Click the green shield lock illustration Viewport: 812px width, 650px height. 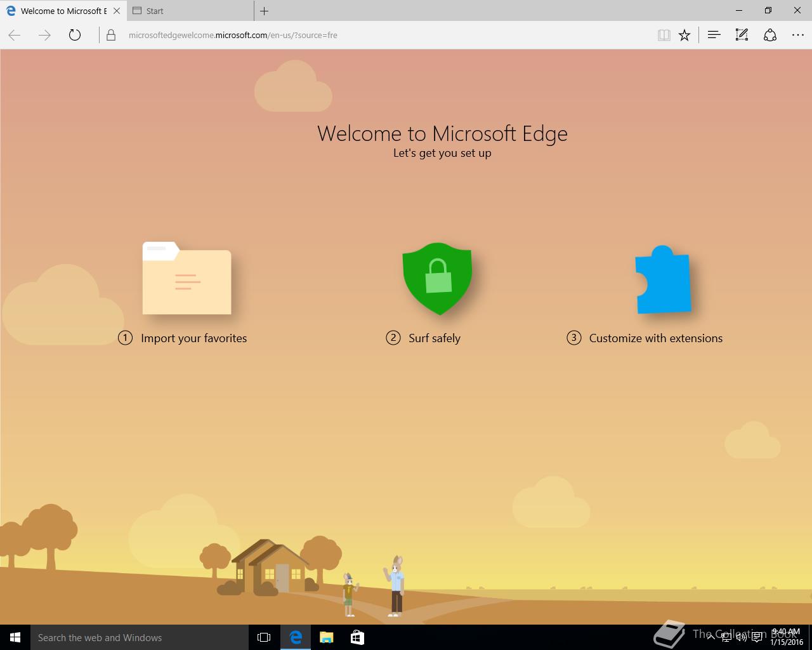pos(437,278)
